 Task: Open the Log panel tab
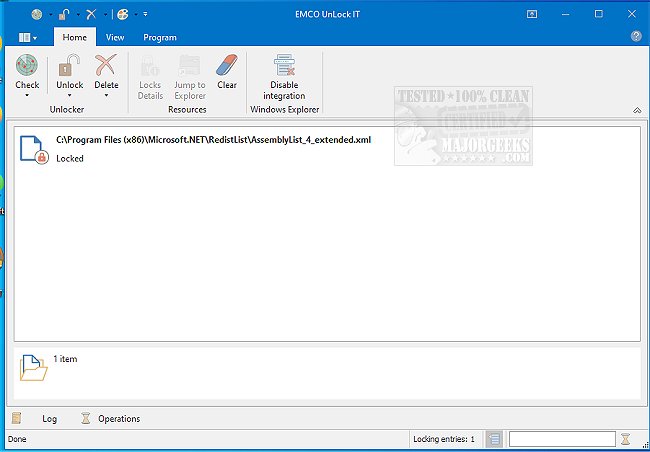coord(49,419)
